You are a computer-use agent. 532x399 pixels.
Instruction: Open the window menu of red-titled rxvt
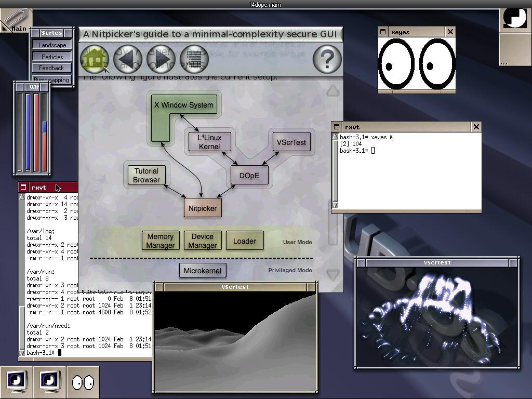(23, 188)
